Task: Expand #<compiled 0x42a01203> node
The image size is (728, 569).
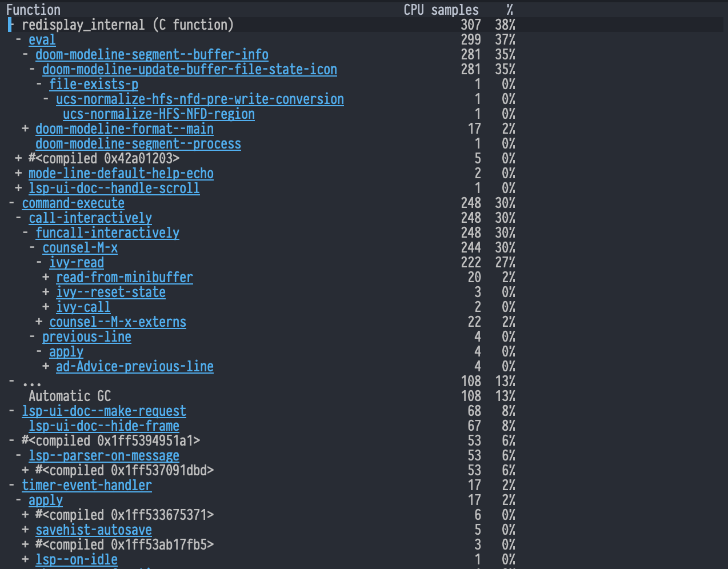Action: [x=18, y=158]
